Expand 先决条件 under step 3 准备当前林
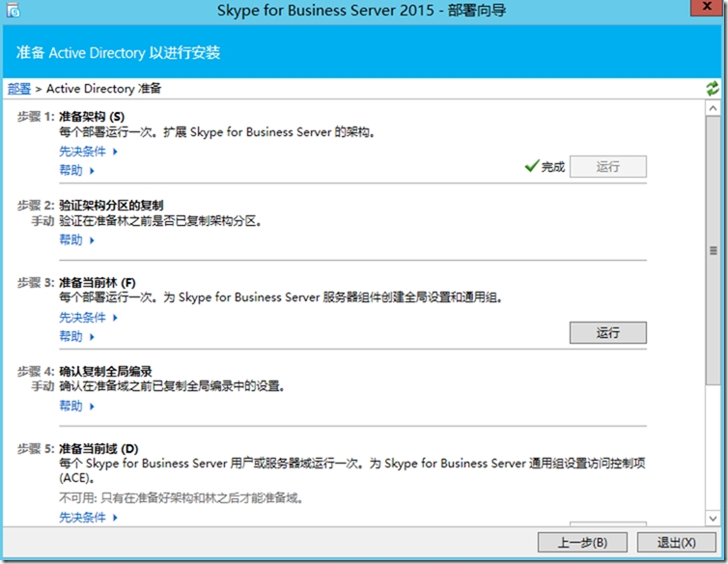This screenshot has height=564, width=728. (x=88, y=318)
